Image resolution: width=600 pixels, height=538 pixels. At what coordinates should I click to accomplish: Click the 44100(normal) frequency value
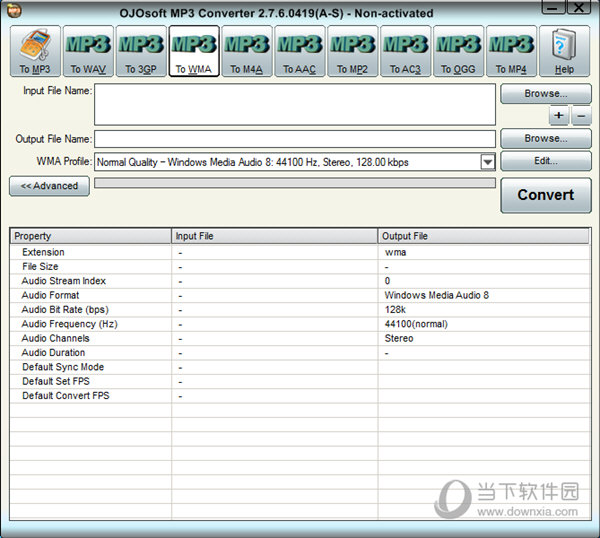pyautogui.click(x=416, y=324)
